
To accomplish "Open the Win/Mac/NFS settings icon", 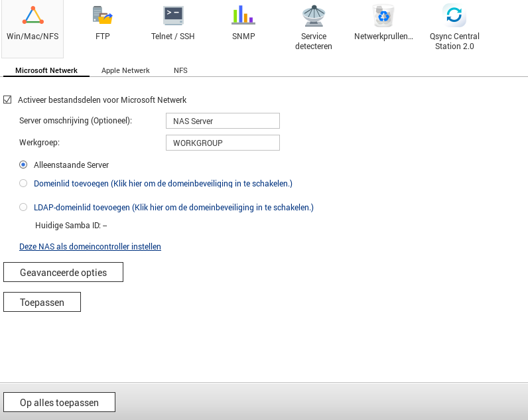I will (33, 16).
